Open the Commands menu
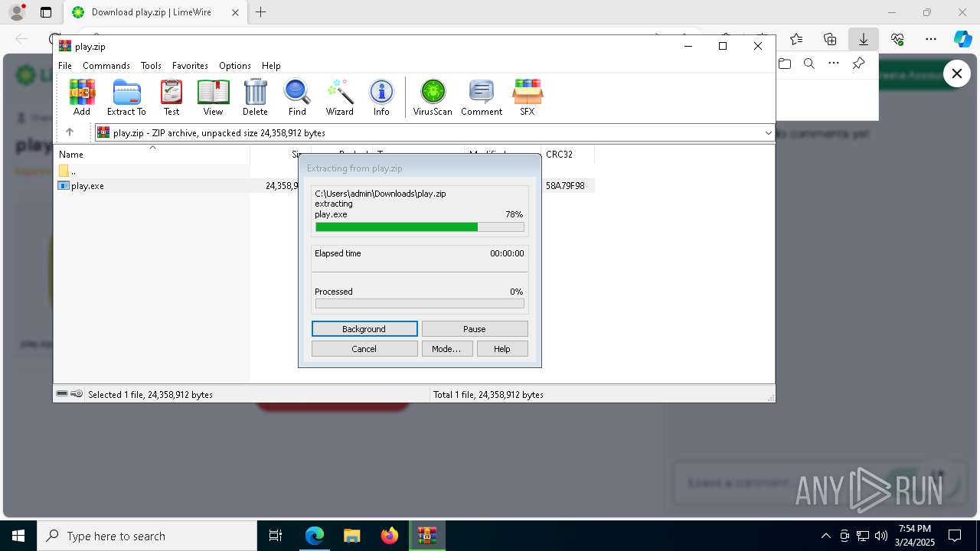980x551 pixels. click(x=106, y=66)
